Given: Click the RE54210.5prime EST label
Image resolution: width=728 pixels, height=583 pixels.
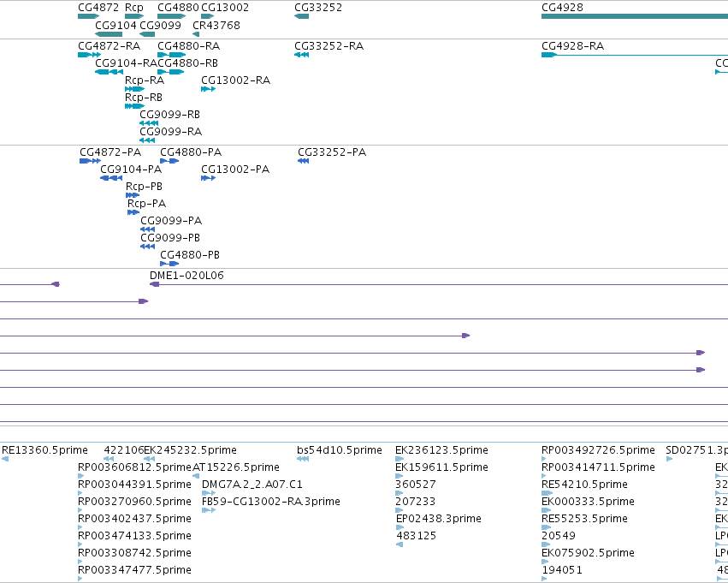Looking at the screenshot, I should (x=584, y=485).
